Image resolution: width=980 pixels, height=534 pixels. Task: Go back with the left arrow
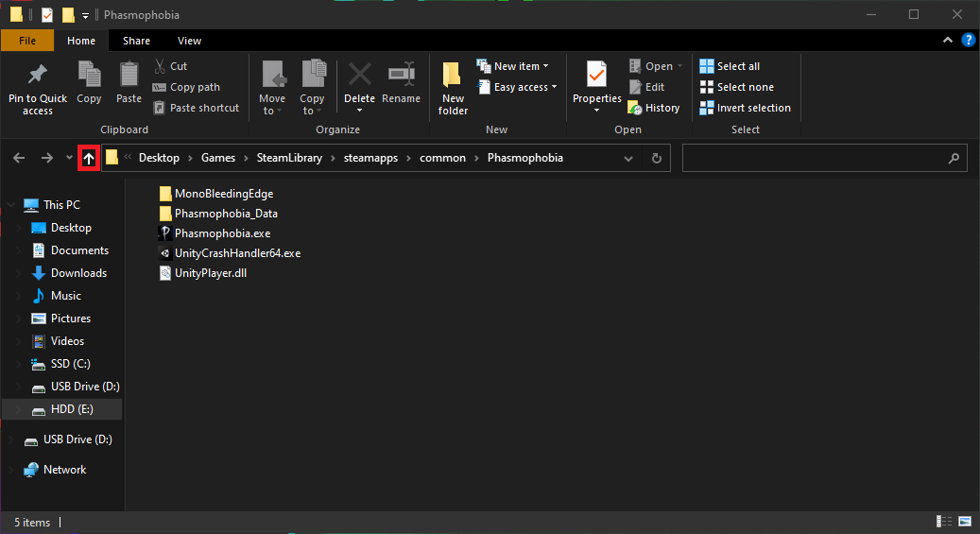tap(19, 158)
